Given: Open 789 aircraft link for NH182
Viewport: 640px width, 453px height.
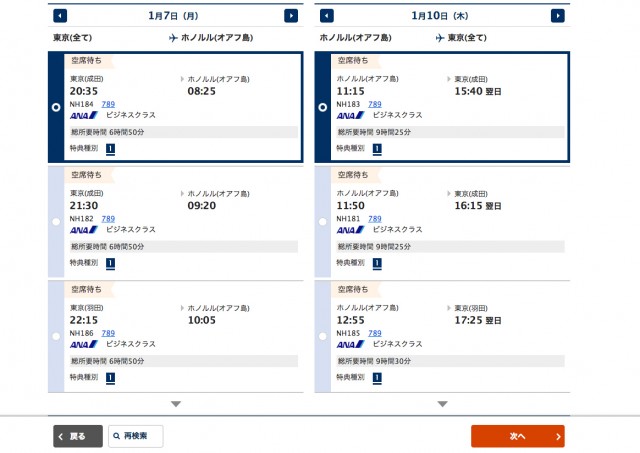Looking at the screenshot, I should pyautogui.click(x=108, y=219).
